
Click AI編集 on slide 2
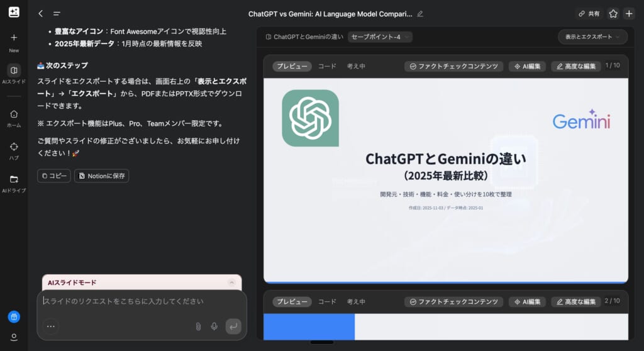pos(528,302)
